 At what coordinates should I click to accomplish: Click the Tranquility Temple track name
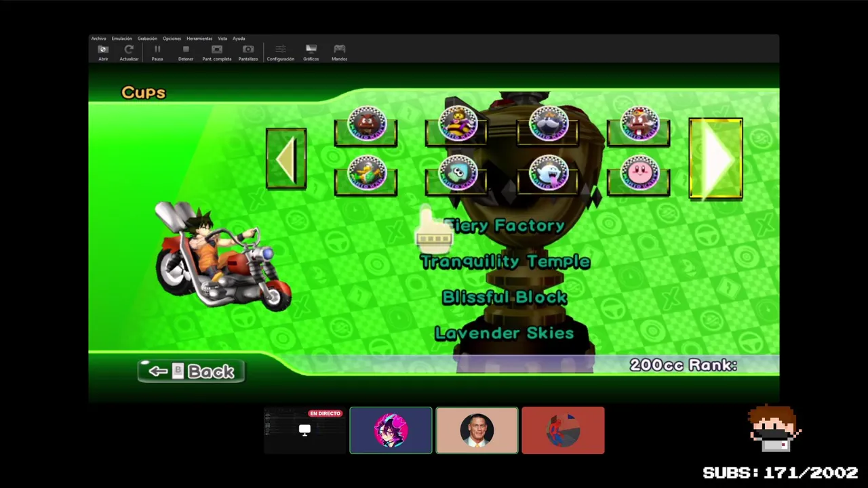coord(505,262)
